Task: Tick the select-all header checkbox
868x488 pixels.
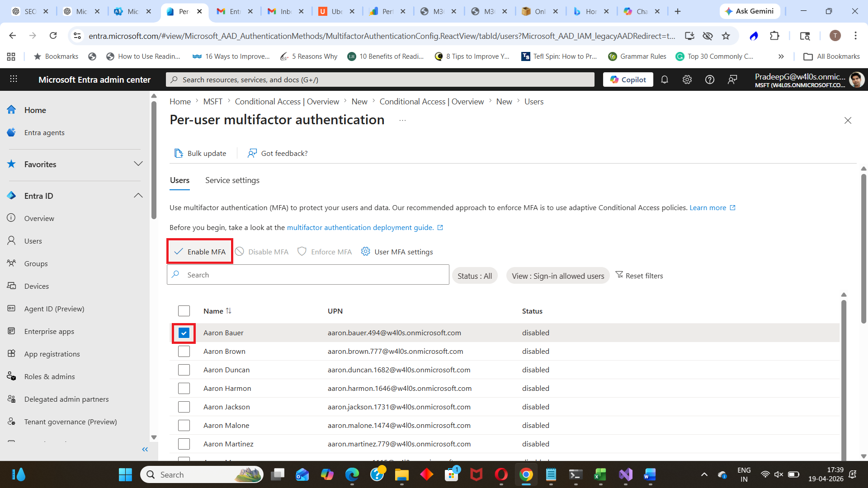Action: tap(184, 311)
